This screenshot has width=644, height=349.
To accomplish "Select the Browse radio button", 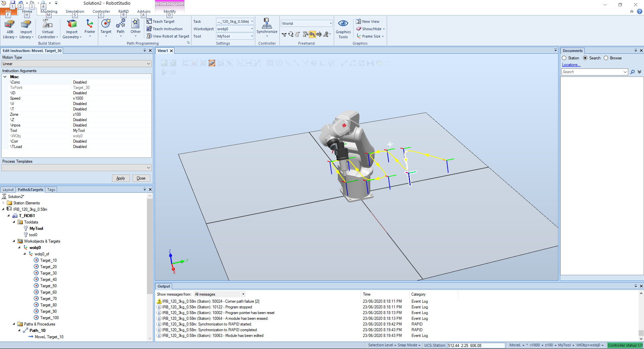I will [x=606, y=58].
